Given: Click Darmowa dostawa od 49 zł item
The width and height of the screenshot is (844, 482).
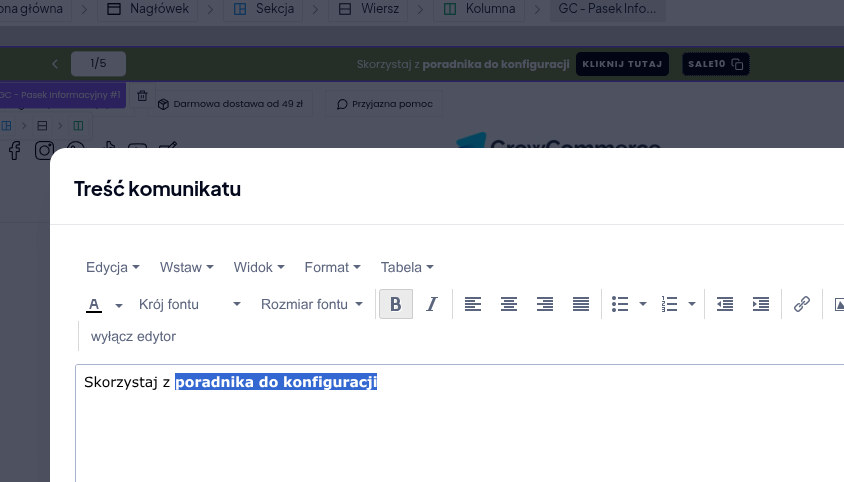Looking at the screenshot, I should (230, 104).
